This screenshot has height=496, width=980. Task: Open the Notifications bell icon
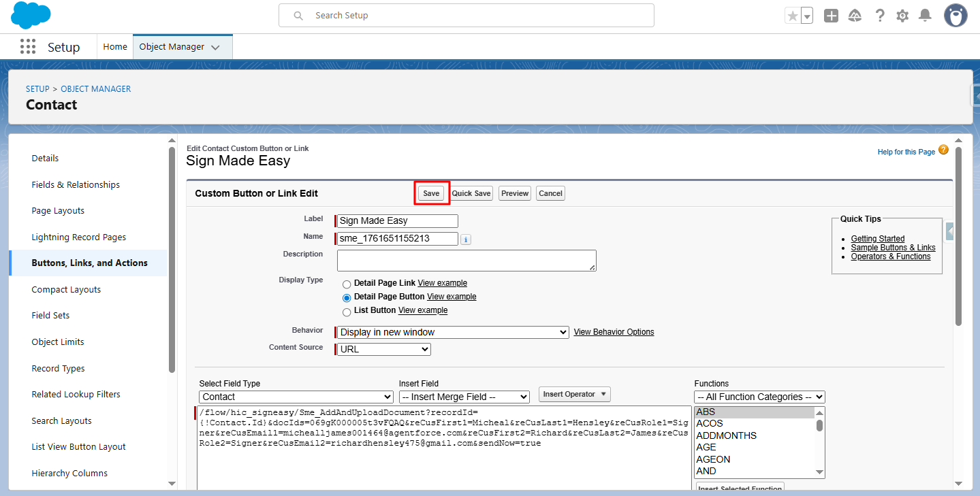click(x=925, y=16)
